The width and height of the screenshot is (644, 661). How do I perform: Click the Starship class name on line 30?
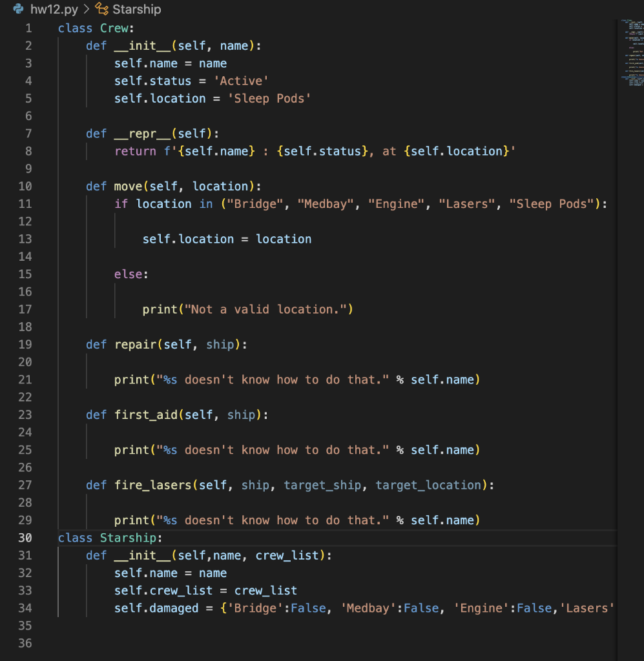(128, 537)
